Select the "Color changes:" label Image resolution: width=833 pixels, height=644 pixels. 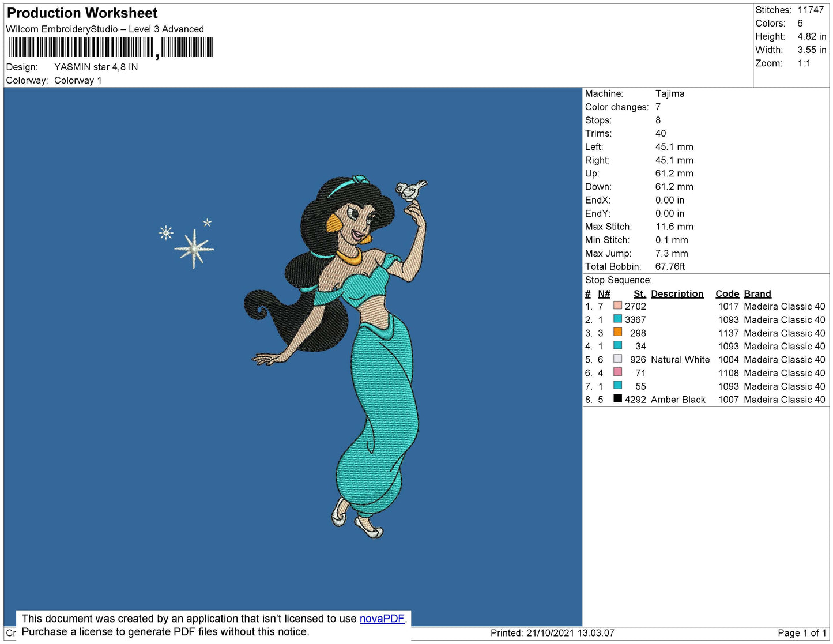tap(617, 107)
